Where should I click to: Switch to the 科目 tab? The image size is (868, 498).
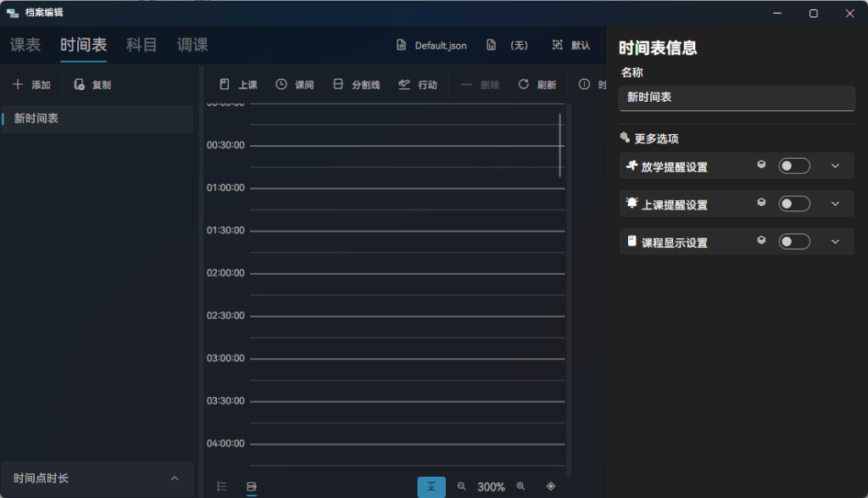click(141, 45)
